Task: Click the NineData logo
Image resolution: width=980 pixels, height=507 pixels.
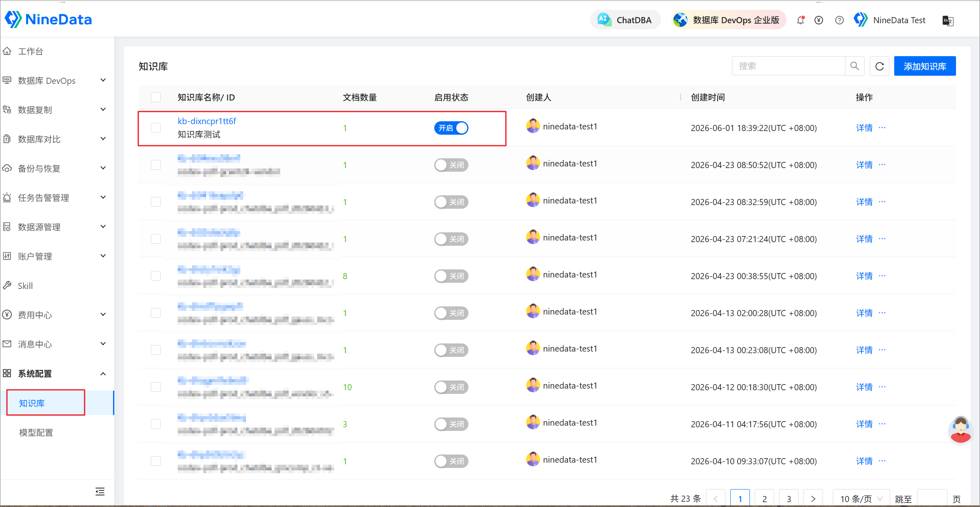Action: [x=48, y=20]
